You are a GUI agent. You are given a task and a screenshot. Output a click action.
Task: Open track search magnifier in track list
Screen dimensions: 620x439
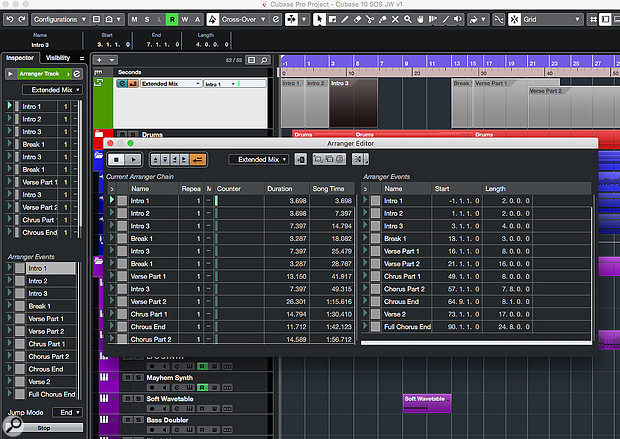tap(264, 60)
